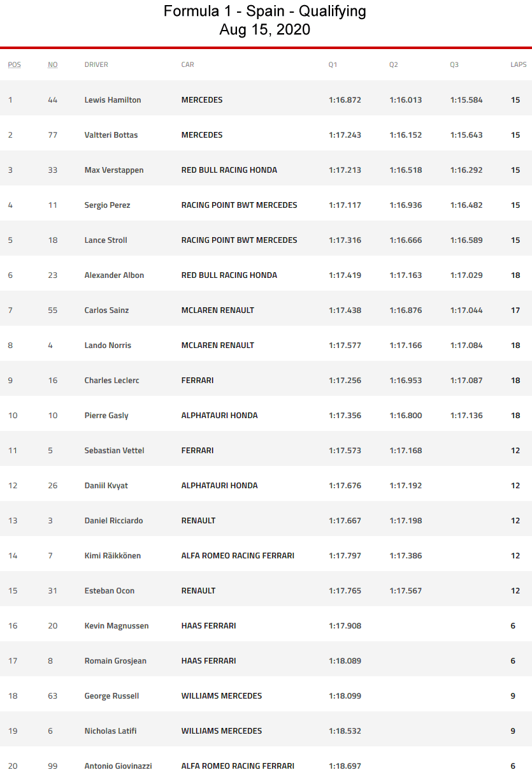This screenshot has height=777, width=532.
Task: Click George Russell driver name
Action: 111,696
